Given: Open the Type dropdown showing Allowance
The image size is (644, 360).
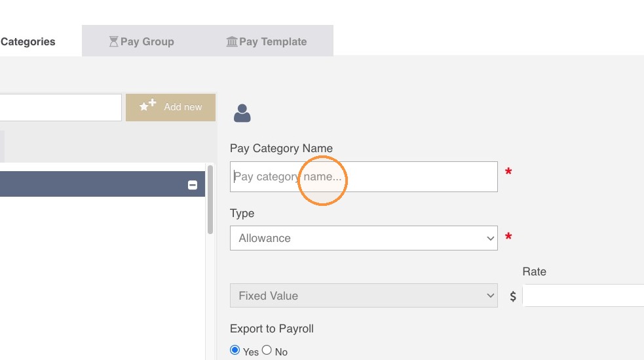Looking at the screenshot, I should [x=364, y=238].
